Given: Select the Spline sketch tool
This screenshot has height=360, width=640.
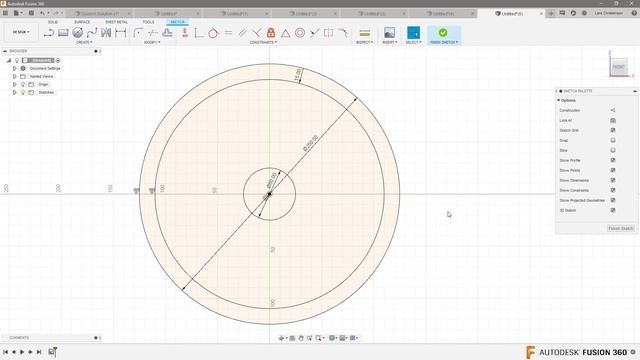Looking at the screenshot, I should pos(92,33).
